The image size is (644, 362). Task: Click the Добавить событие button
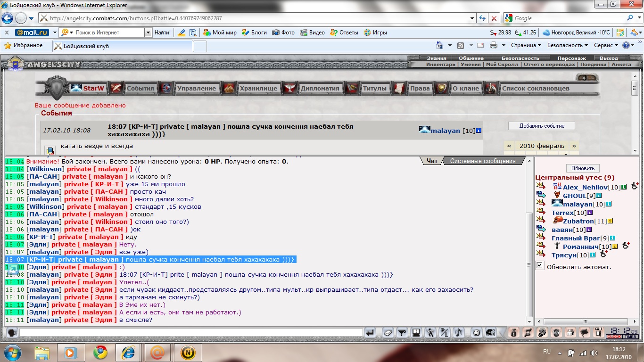[x=542, y=126]
